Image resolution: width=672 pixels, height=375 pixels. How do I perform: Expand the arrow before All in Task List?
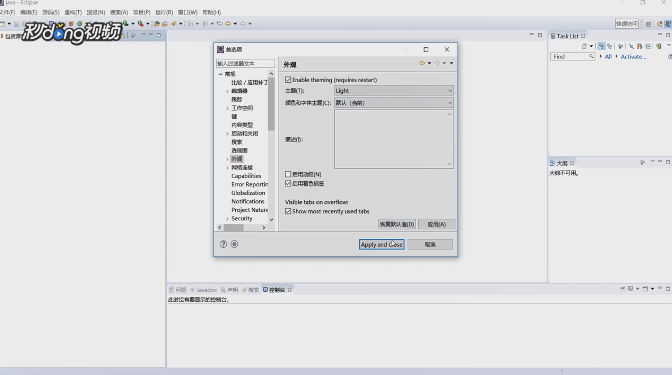(x=600, y=57)
